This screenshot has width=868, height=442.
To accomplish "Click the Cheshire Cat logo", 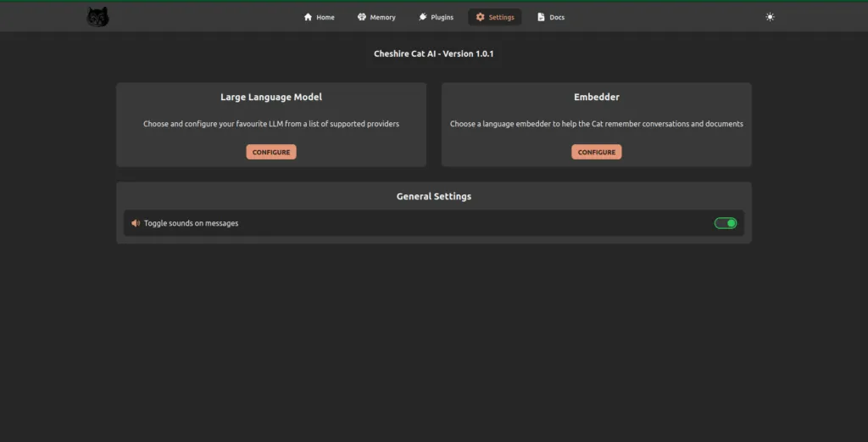I will (98, 17).
